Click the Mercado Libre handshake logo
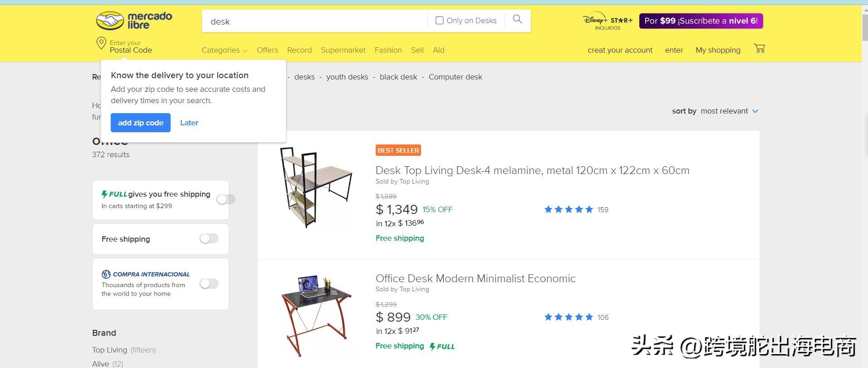This screenshot has height=368, width=868. tap(110, 21)
